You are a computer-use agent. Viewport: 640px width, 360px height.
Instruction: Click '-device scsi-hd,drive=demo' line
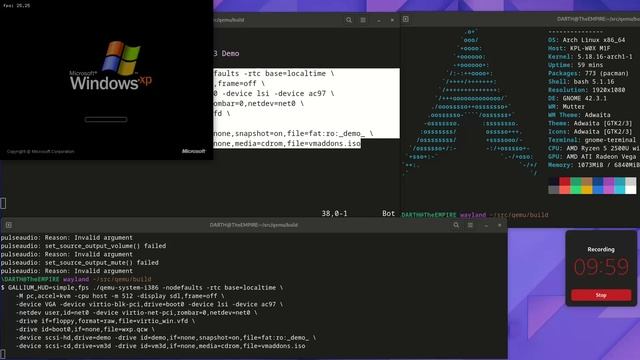pyautogui.click(x=166, y=338)
